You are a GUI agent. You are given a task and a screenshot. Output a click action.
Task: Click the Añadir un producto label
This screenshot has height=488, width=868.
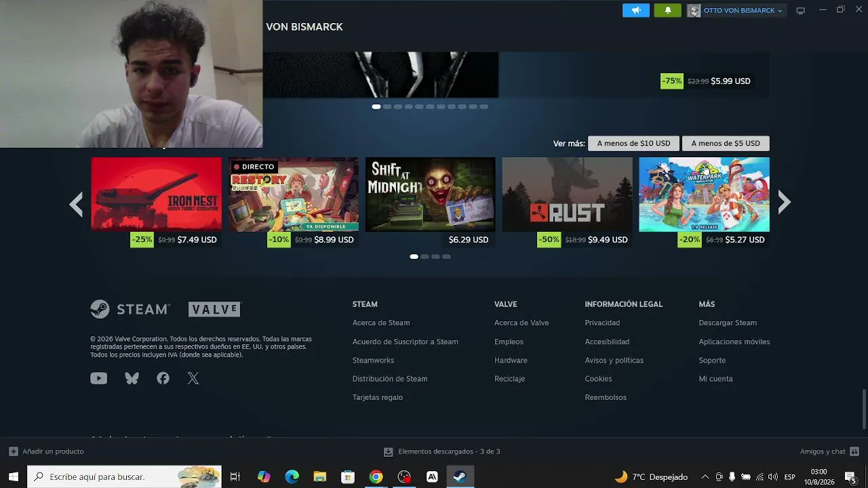point(53,451)
